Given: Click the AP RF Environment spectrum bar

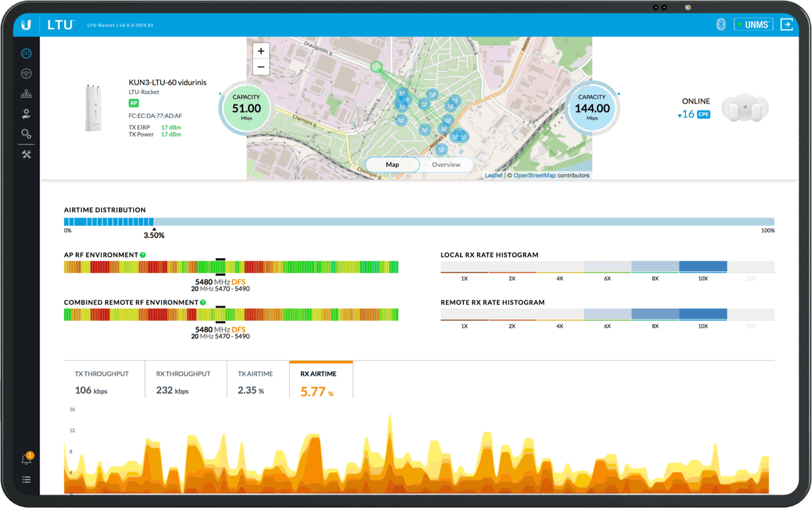Looking at the screenshot, I should [x=231, y=267].
